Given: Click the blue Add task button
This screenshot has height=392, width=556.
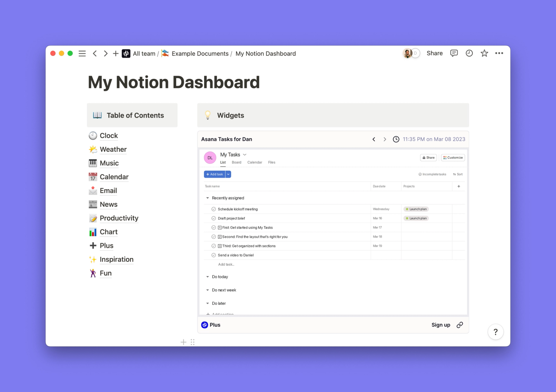Looking at the screenshot, I should (x=214, y=174).
